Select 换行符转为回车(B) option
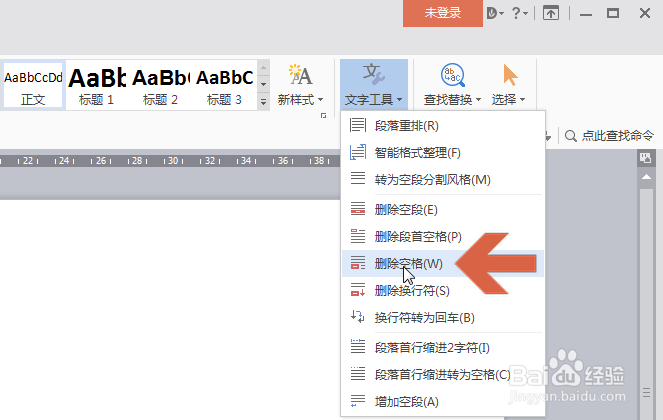Image resolution: width=663 pixels, height=420 pixels. point(443,318)
